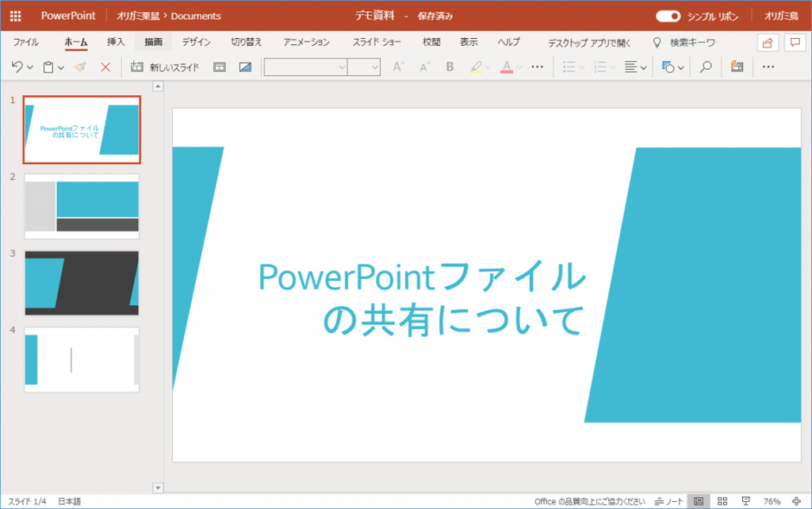
Task: Click the オリガミ栗鼠 breadcrumb link
Action: [138, 16]
